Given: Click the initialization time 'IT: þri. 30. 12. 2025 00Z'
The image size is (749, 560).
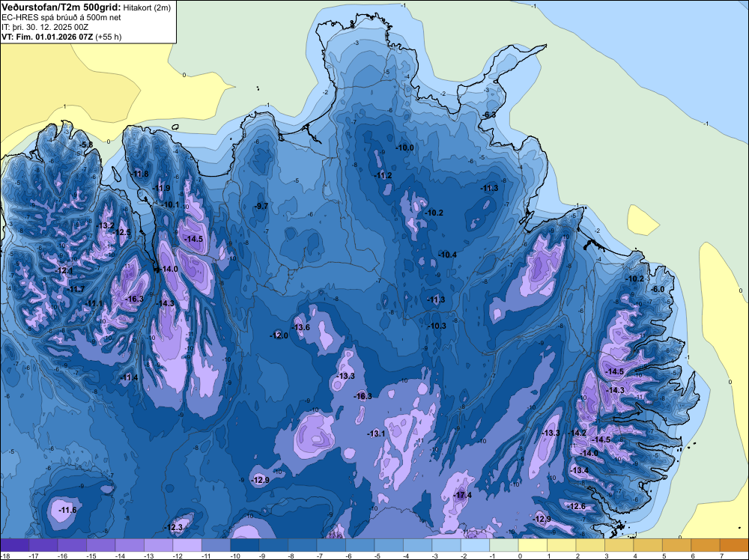Looking at the screenshot, I should click(x=45, y=27).
